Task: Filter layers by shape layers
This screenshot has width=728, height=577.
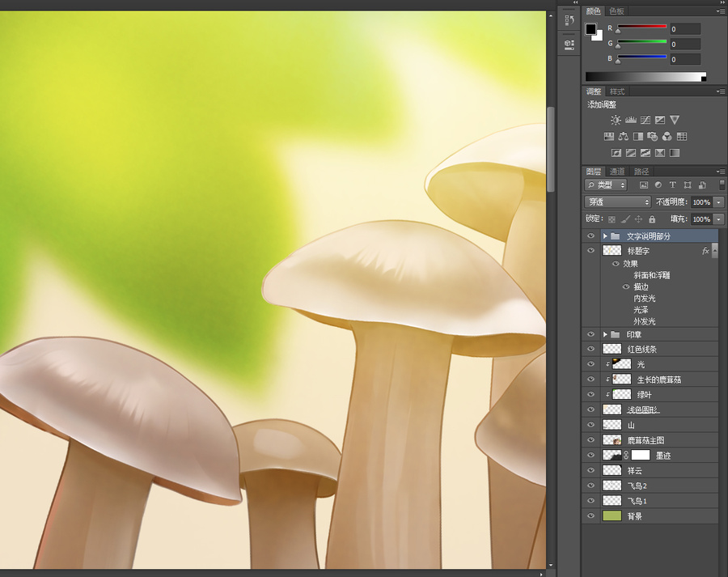Action: click(687, 185)
